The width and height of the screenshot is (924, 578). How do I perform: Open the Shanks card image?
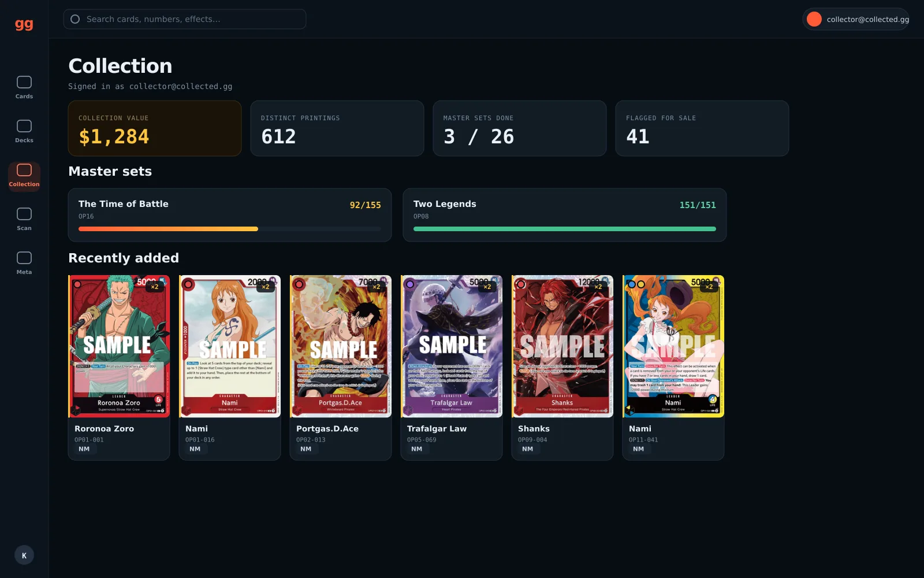pos(562,346)
